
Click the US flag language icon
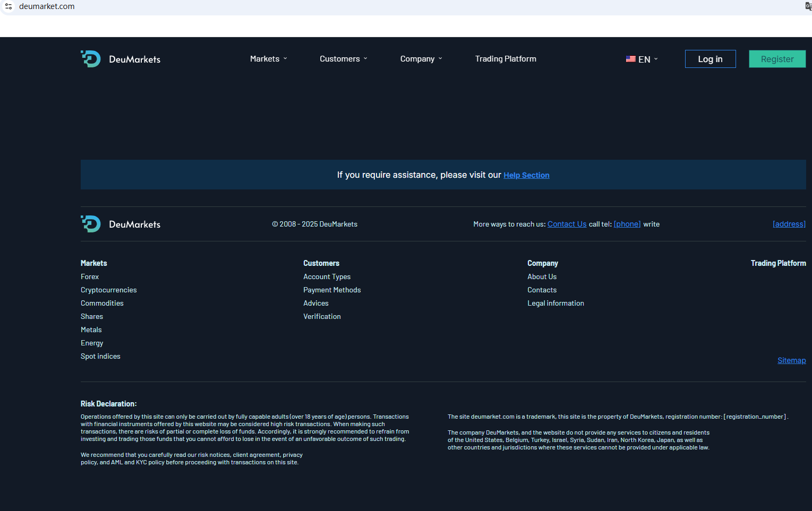630,59
